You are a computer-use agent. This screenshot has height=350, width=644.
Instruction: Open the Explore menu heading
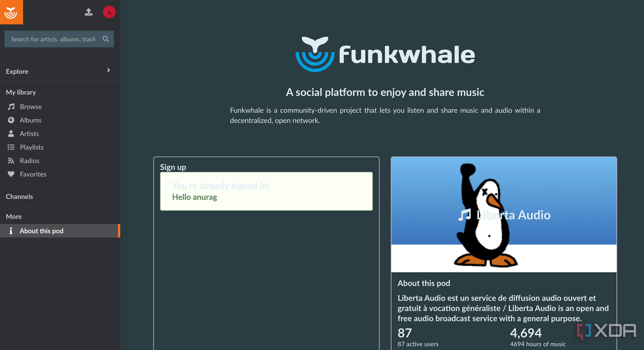tap(17, 71)
